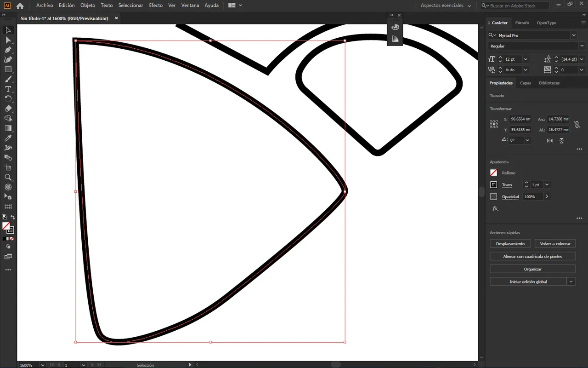The height and width of the screenshot is (368, 588).
Task: Select the Eraser tool
Action: click(x=8, y=109)
